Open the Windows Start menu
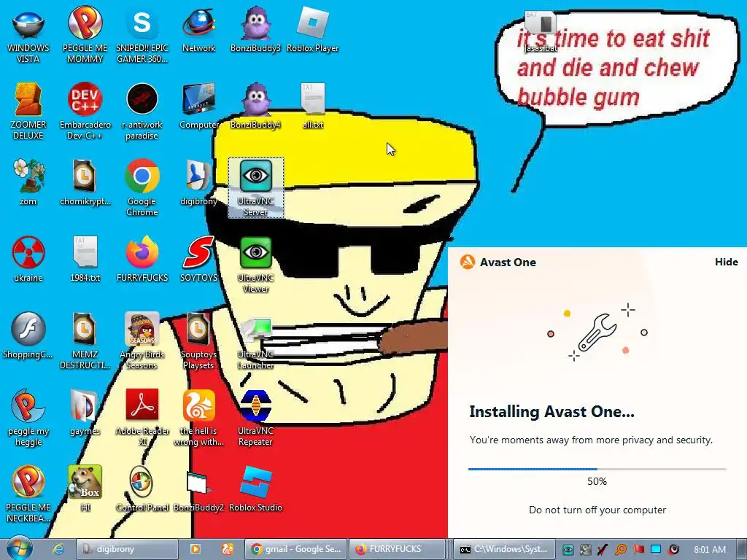This screenshot has height=560, width=747. pyautogui.click(x=19, y=548)
